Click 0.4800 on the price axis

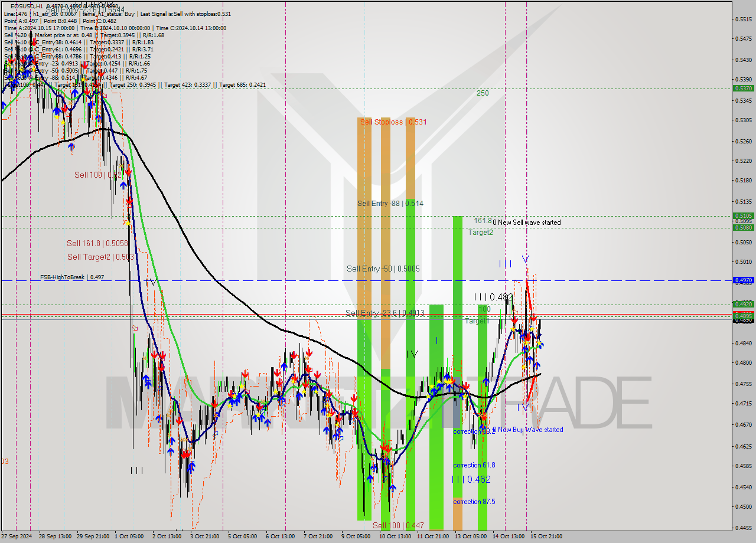(743, 363)
